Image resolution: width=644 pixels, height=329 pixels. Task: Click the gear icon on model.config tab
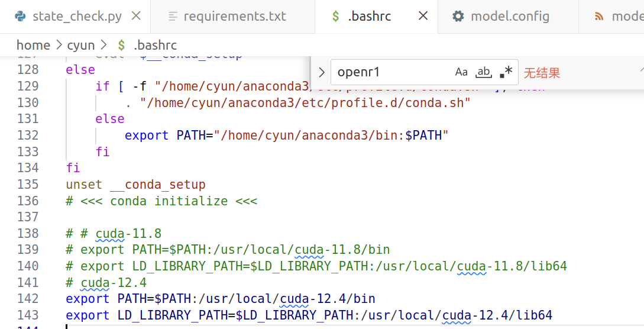458,17
